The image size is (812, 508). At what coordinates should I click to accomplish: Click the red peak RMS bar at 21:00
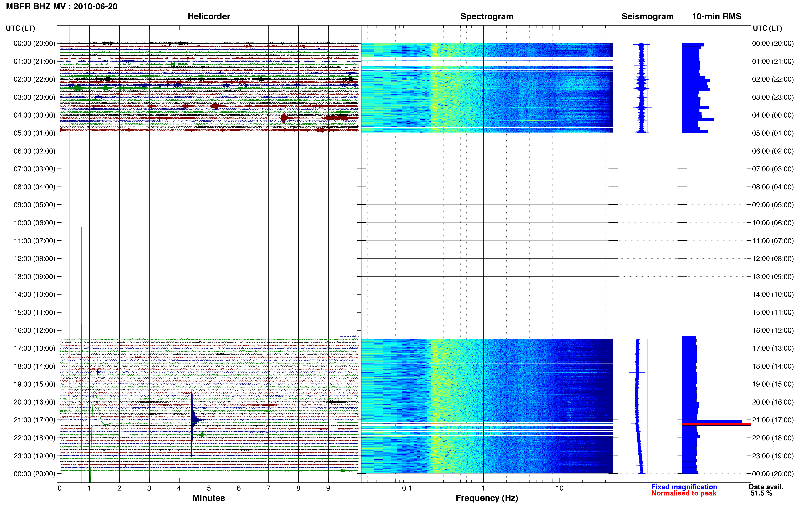point(716,424)
